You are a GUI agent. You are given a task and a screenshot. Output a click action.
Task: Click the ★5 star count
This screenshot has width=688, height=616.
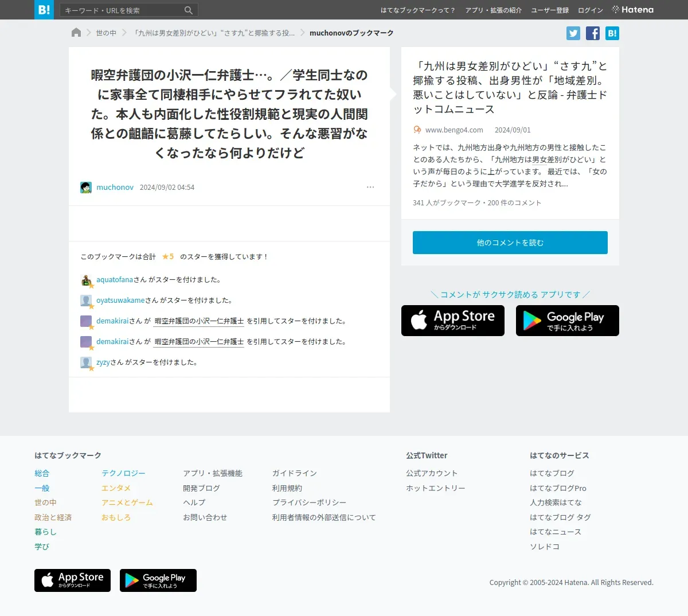168,256
